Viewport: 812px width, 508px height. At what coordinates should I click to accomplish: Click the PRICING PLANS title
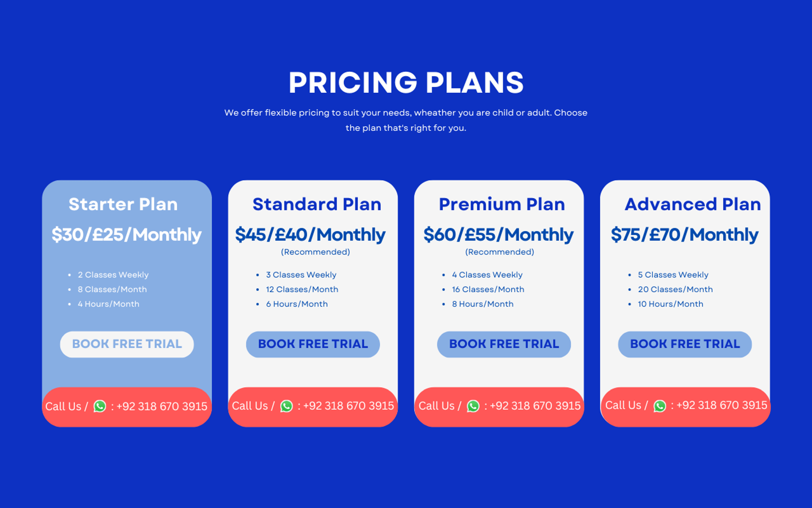click(x=406, y=82)
